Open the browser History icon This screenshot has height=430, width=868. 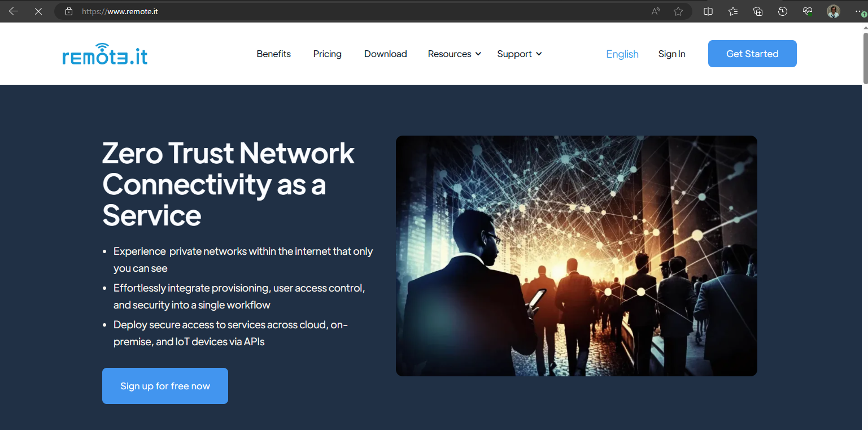click(783, 11)
